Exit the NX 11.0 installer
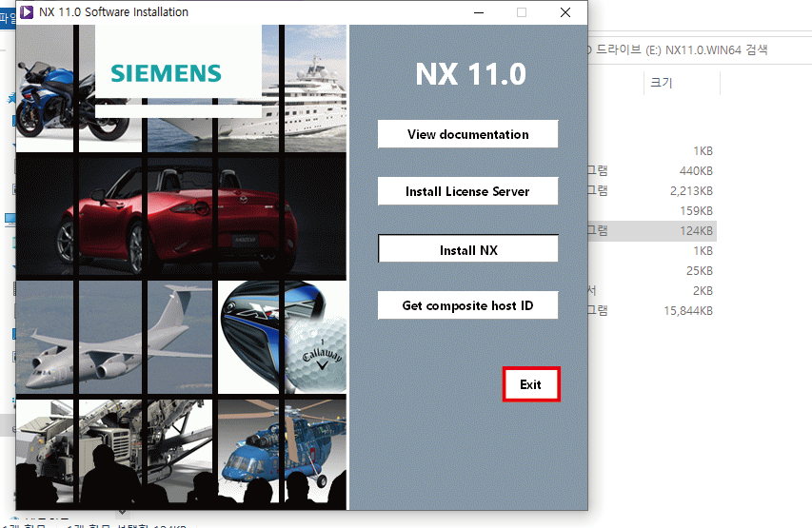Screen dimensions: 812x528 [531, 384]
